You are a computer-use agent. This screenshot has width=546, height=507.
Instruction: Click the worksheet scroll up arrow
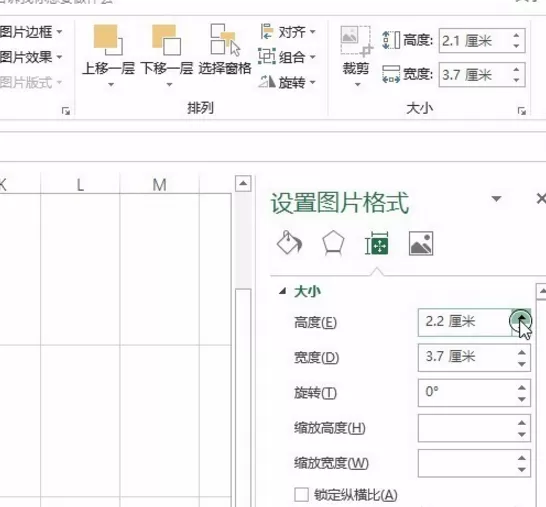pos(243,183)
